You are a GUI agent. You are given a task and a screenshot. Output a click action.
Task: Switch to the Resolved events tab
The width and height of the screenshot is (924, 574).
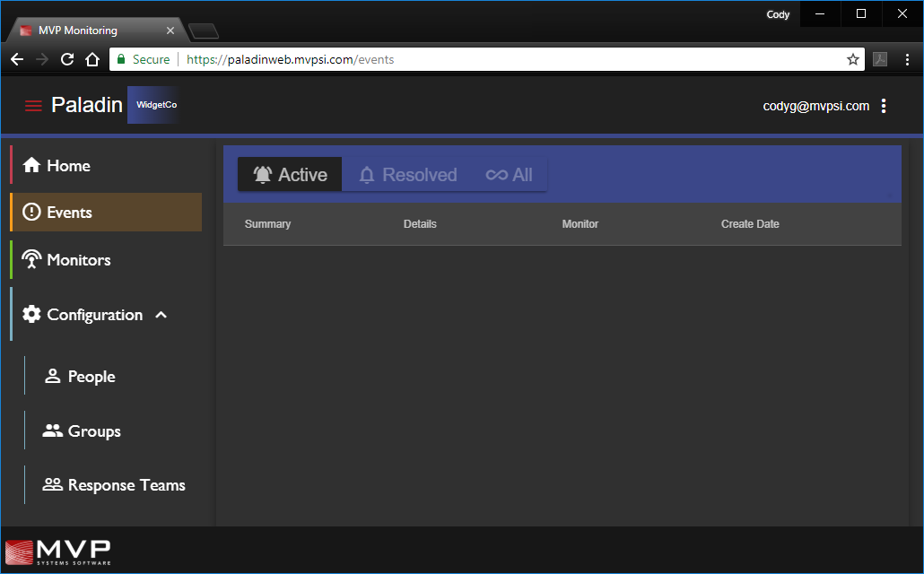coord(408,175)
